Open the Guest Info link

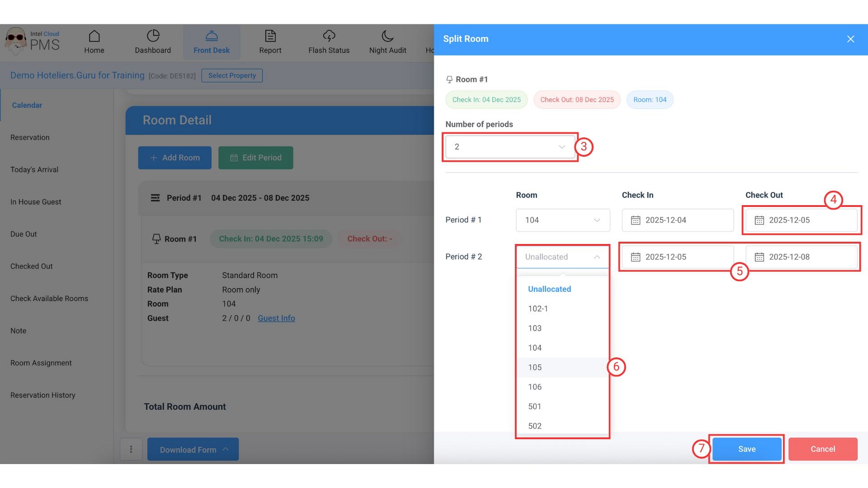276,318
